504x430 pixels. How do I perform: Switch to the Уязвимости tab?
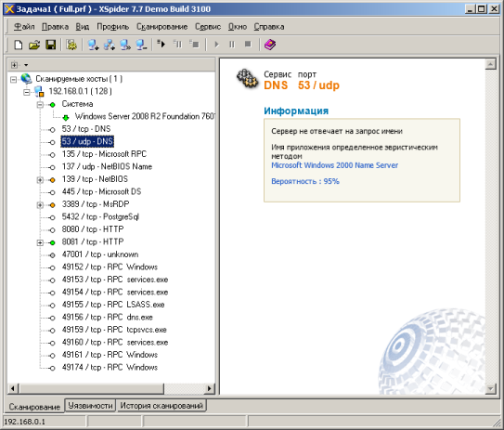[x=90, y=406]
